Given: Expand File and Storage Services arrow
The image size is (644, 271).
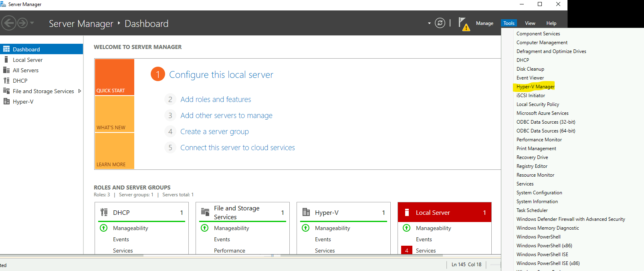Looking at the screenshot, I should (x=79, y=91).
